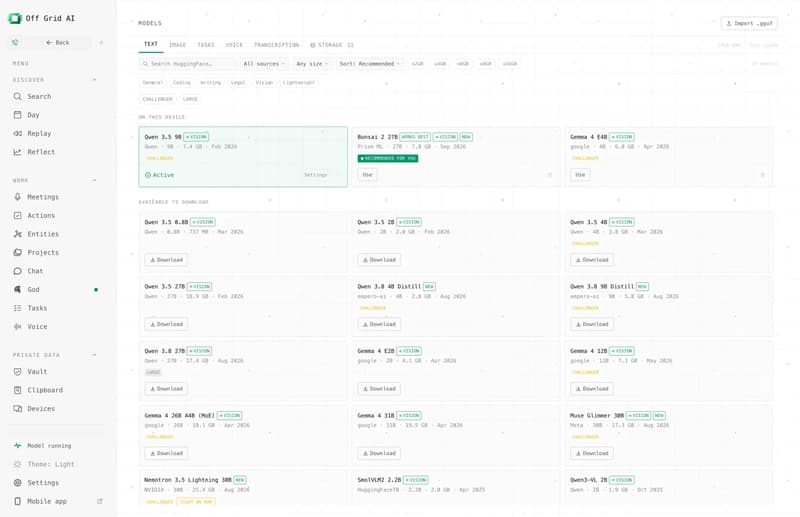Open Settings for Qwen 3.5 9B
800x517 pixels.
[x=315, y=175]
